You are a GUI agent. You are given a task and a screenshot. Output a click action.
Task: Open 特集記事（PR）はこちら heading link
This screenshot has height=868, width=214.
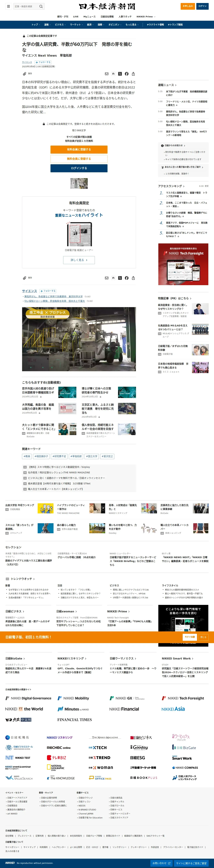(x=175, y=298)
